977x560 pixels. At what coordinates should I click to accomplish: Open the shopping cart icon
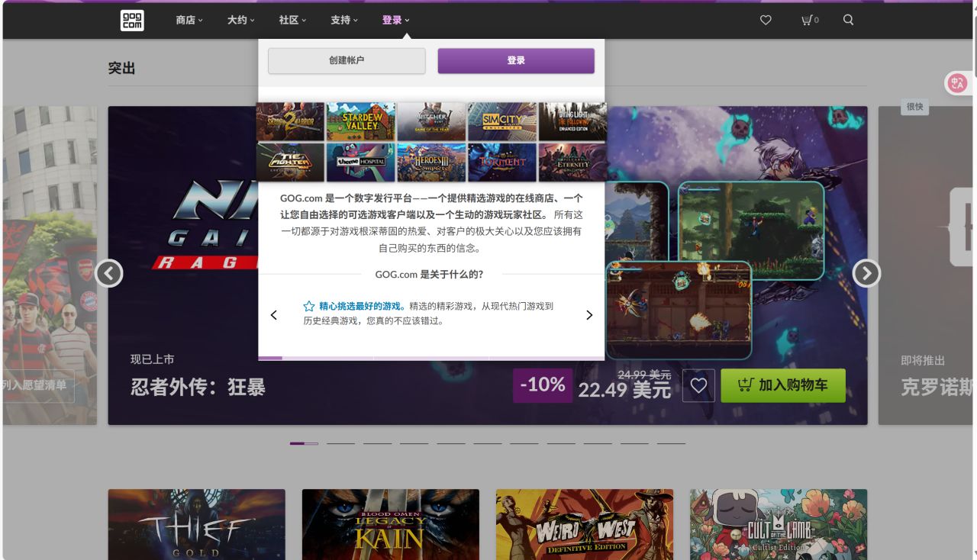(x=810, y=20)
